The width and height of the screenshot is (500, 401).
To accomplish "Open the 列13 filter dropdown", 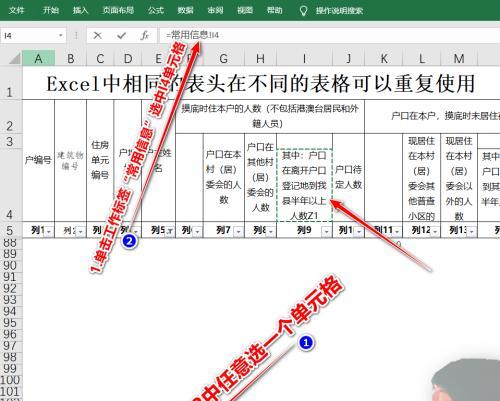I will [x=471, y=231].
